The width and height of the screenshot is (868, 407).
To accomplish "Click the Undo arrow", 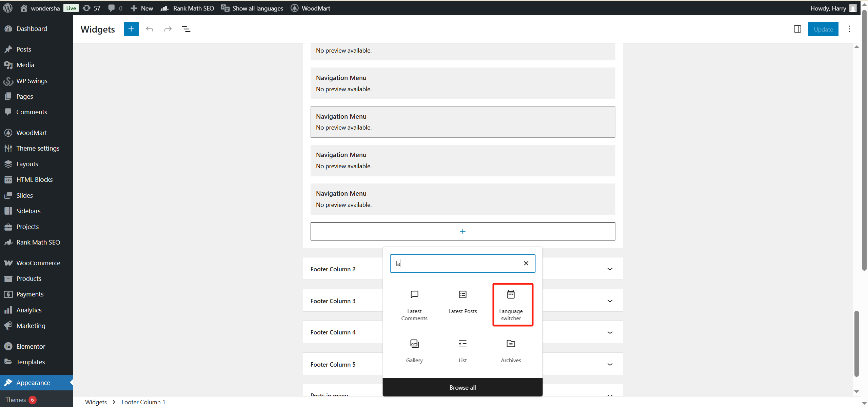I will click(150, 29).
